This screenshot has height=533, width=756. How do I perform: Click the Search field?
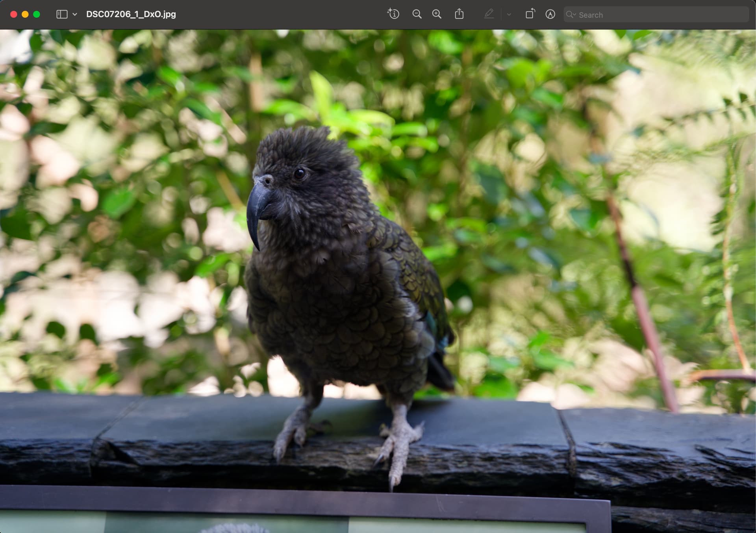[656, 15]
